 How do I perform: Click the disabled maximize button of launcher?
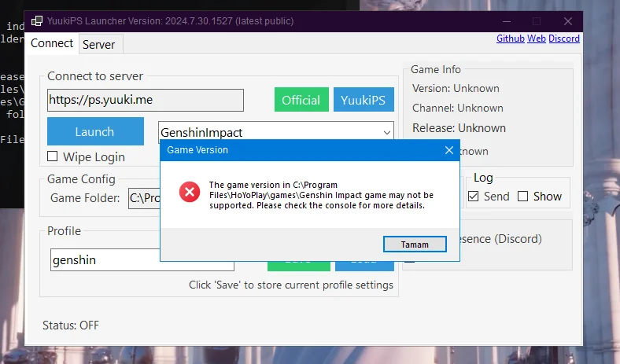tap(537, 21)
